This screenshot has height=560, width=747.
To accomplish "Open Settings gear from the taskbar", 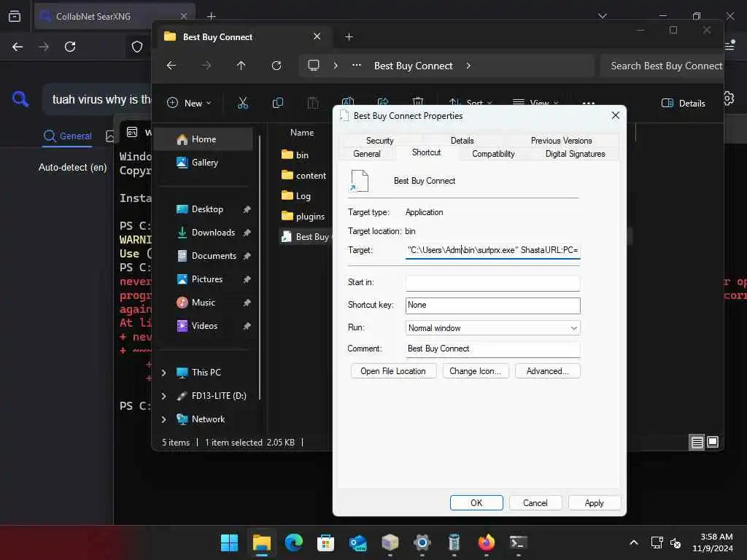I will pyautogui.click(x=422, y=542).
